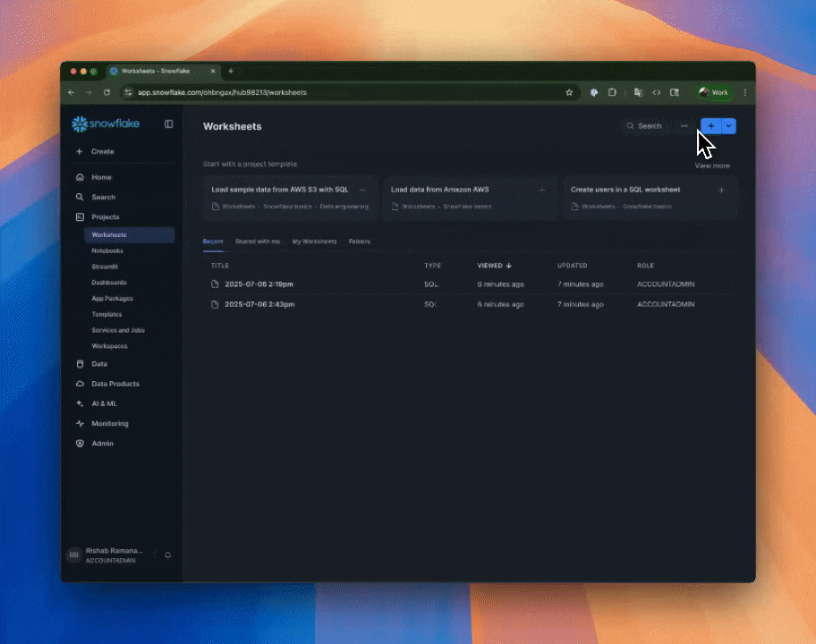Screen dimensions: 816x644
Task: Click the notification bell near the account name
Action: [167, 555]
